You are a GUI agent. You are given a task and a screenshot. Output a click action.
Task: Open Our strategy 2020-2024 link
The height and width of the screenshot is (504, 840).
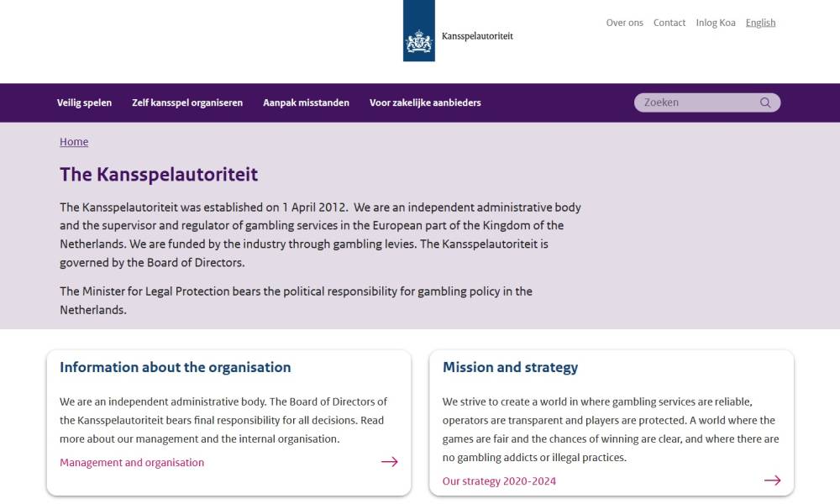pos(499,481)
